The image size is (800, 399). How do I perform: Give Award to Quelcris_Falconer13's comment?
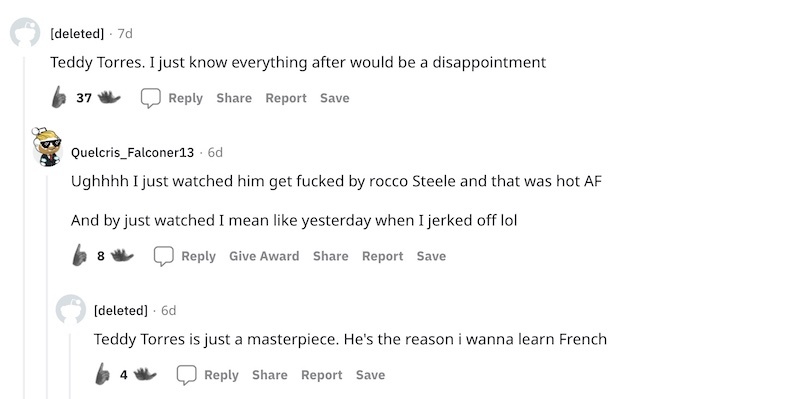click(x=264, y=256)
